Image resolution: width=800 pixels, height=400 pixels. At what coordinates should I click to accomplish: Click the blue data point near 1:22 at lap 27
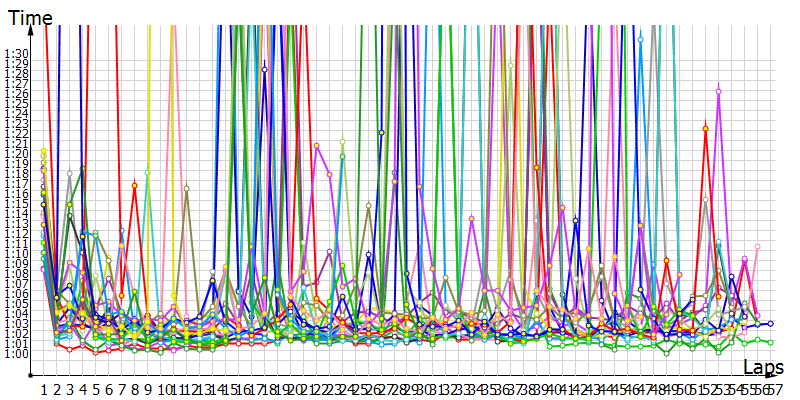pos(381,132)
